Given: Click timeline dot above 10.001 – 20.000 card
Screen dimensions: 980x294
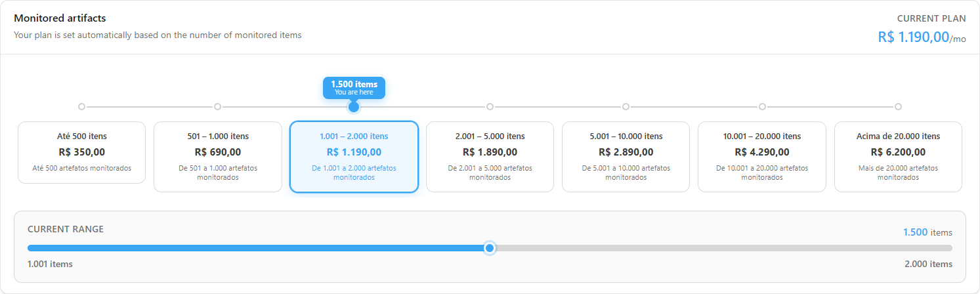Looking at the screenshot, I should pos(762,106).
